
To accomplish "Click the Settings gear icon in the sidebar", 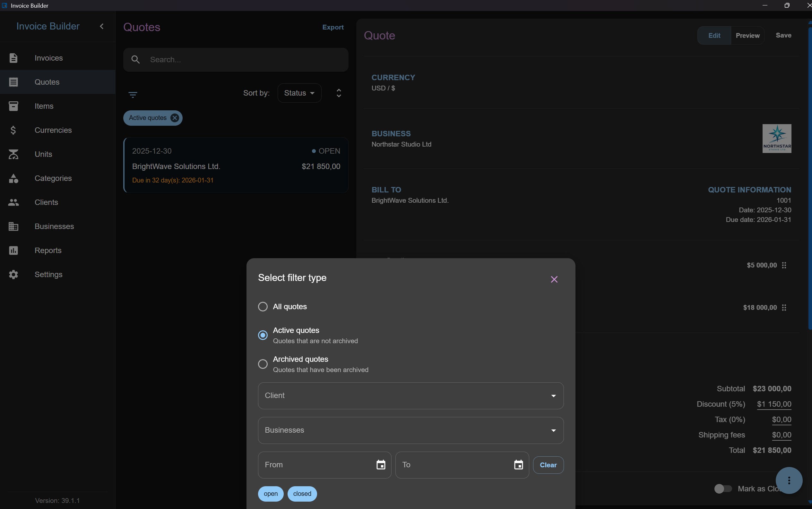I will 13,275.
